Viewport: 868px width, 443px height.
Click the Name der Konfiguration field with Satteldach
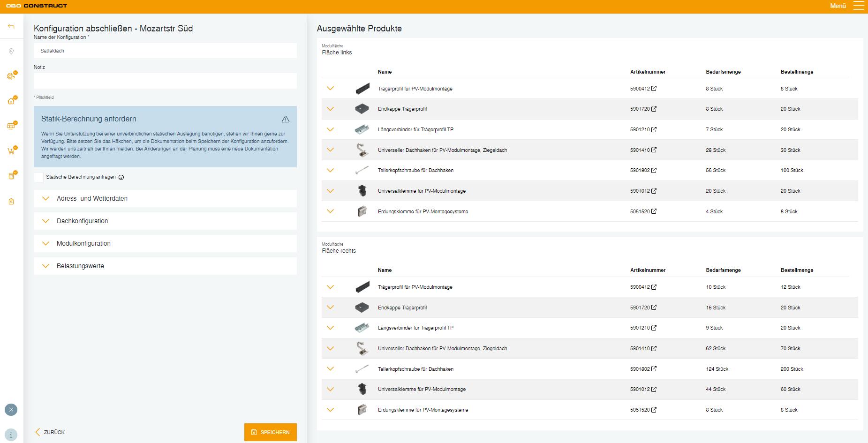[x=165, y=51]
